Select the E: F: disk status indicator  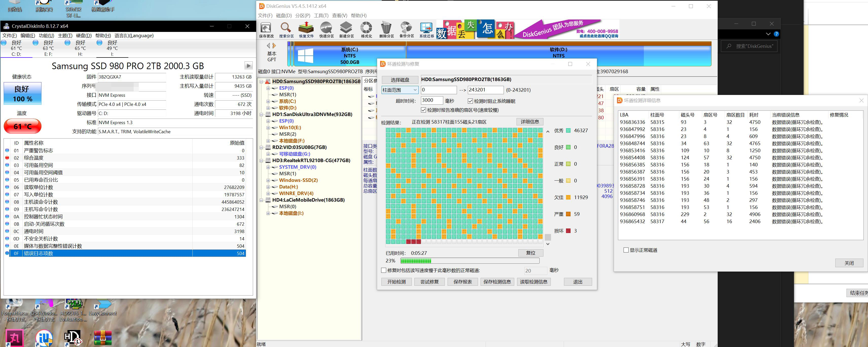[x=48, y=48]
